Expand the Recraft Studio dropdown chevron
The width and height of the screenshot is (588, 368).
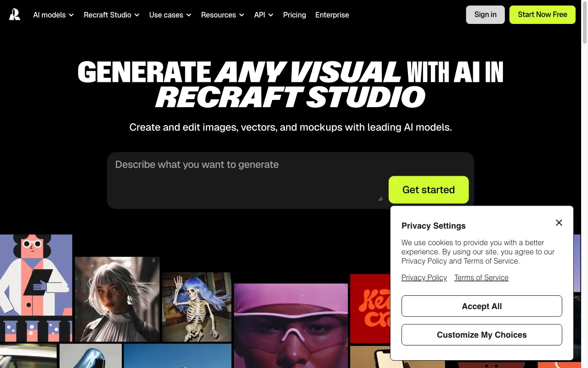tap(137, 15)
